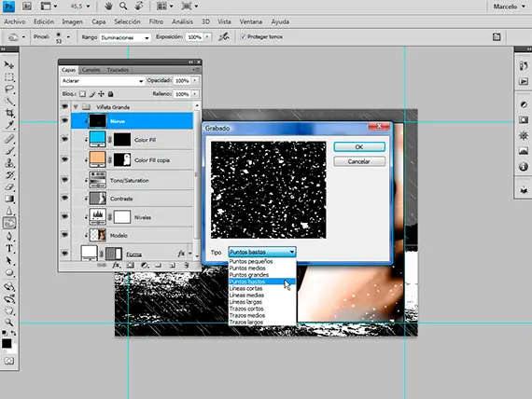532x399 pixels.
Task: Open the Marcelo workspace dropdown
Action: (x=510, y=7)
